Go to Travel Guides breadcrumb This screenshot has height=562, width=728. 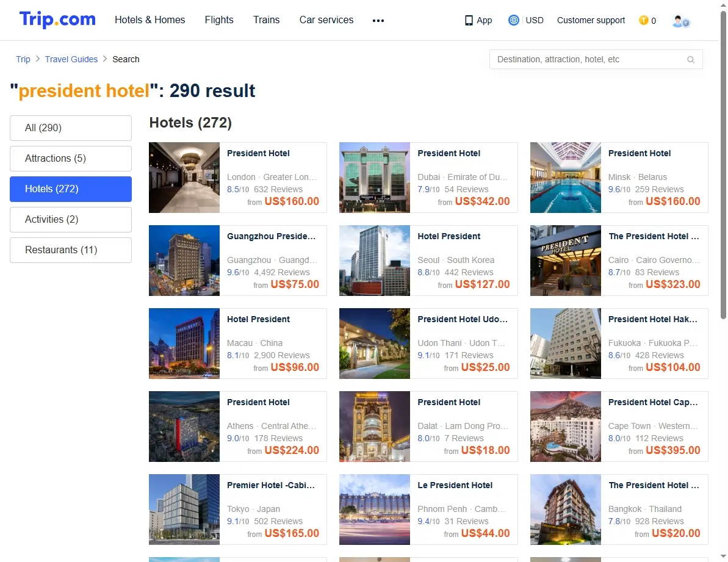71,59
